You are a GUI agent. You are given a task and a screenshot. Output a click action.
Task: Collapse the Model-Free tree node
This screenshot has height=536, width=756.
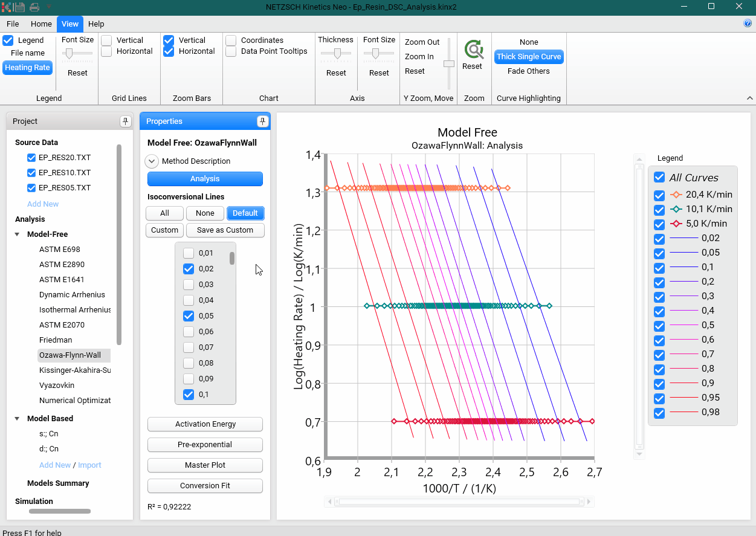pyautogui.click(x=17, y=234)
